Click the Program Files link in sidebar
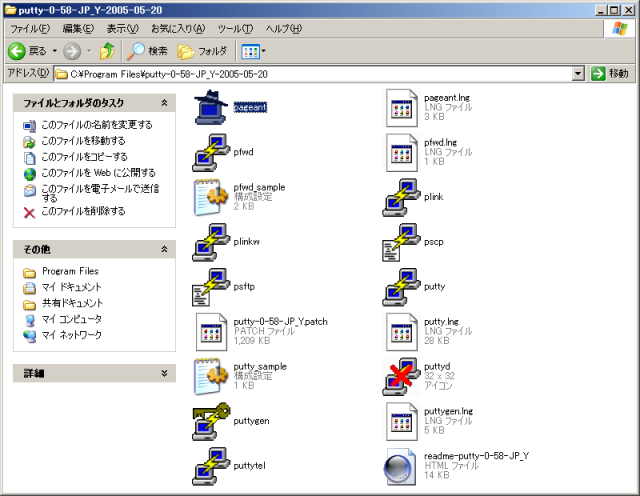Image resolution: width=640 pixels, height=496 pixels. click(x=70, y=271)
